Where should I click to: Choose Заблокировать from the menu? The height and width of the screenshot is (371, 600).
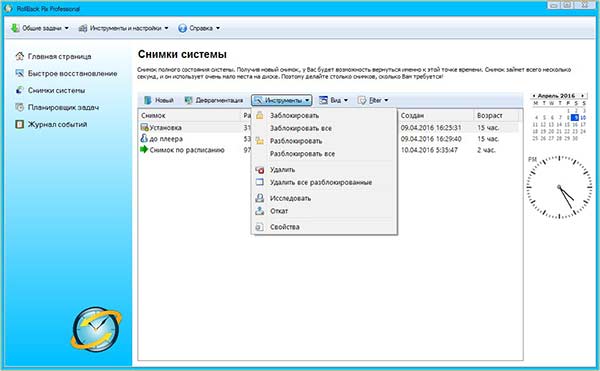pyautogui.click(x=324, y=115)
